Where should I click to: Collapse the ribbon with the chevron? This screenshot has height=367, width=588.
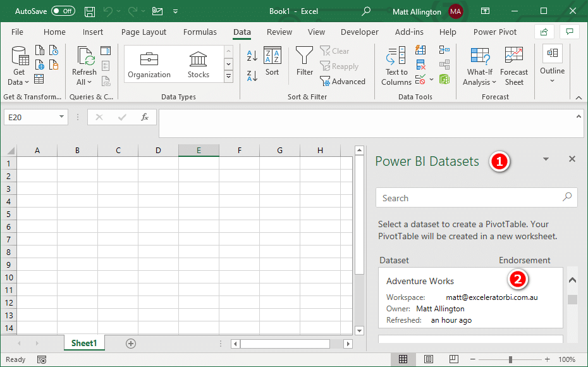[x=579, y=97]
